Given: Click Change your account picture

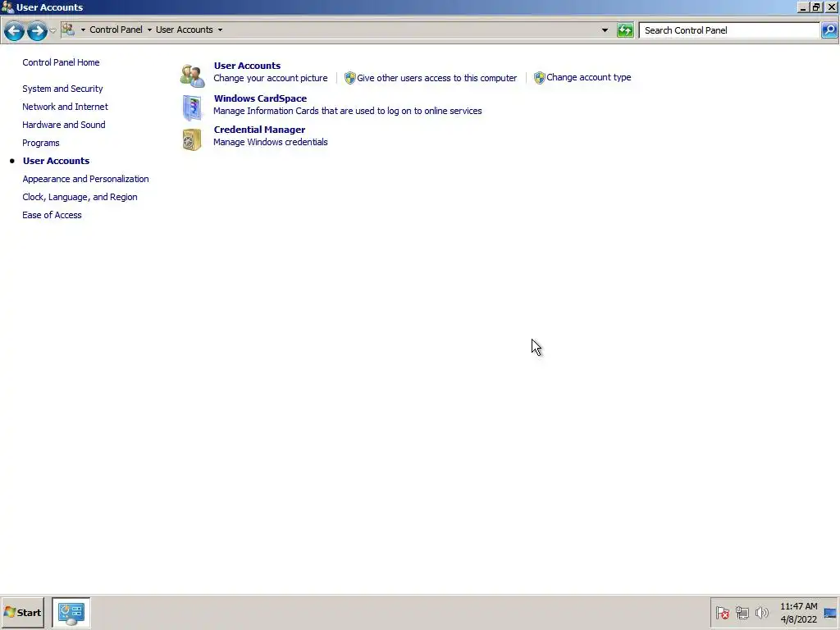Looking at the screenshot, I should (x=271, y=78).
